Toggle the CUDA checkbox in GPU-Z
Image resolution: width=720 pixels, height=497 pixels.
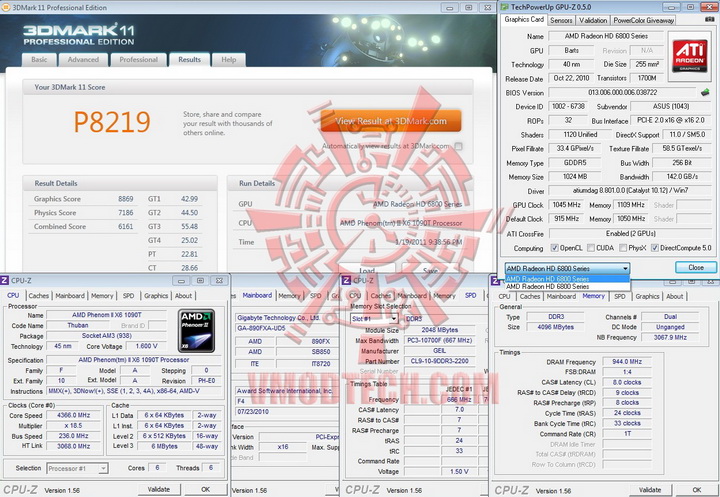tap(591, 248)
